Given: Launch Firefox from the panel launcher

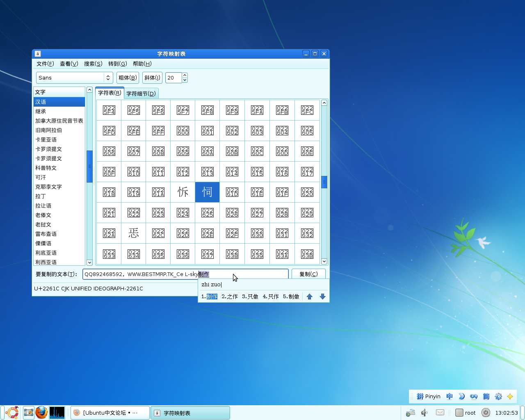Looking at the screenshot, I should click(x=41, y=413).
